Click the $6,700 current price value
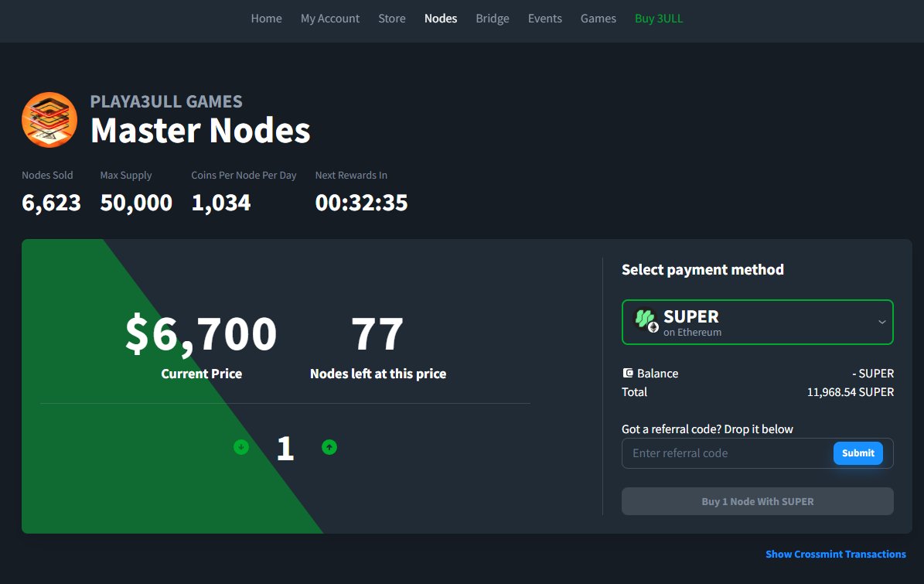 coord(201,334)
